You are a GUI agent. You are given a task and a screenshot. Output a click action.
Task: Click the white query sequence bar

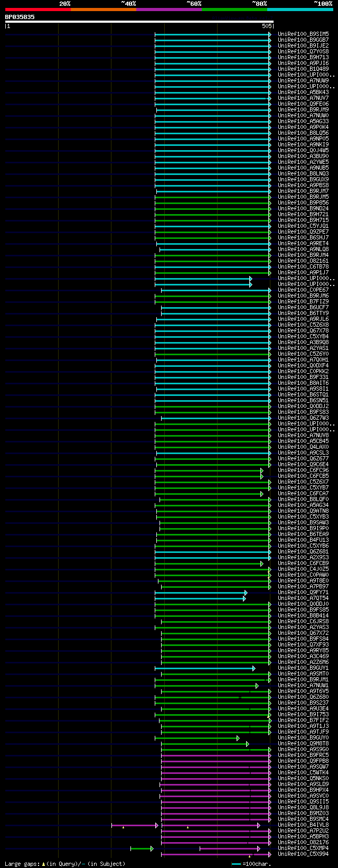[x=139, y=22]
